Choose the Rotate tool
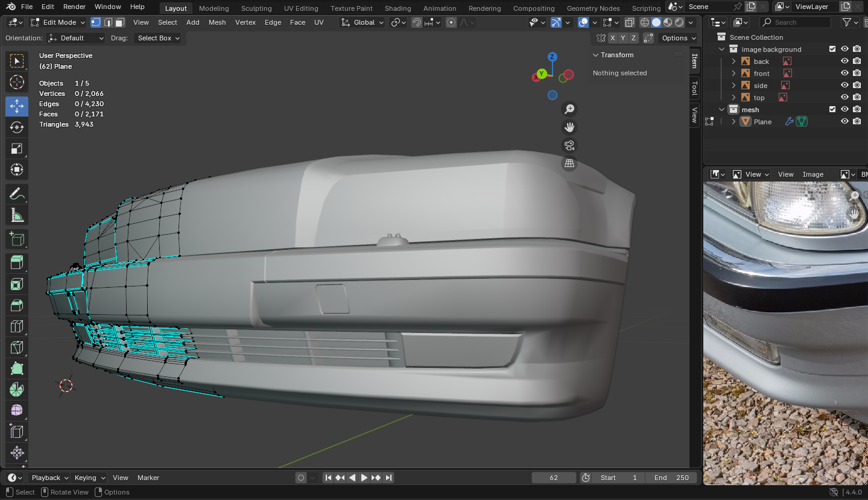868x500 pixels. coord(17,127)
